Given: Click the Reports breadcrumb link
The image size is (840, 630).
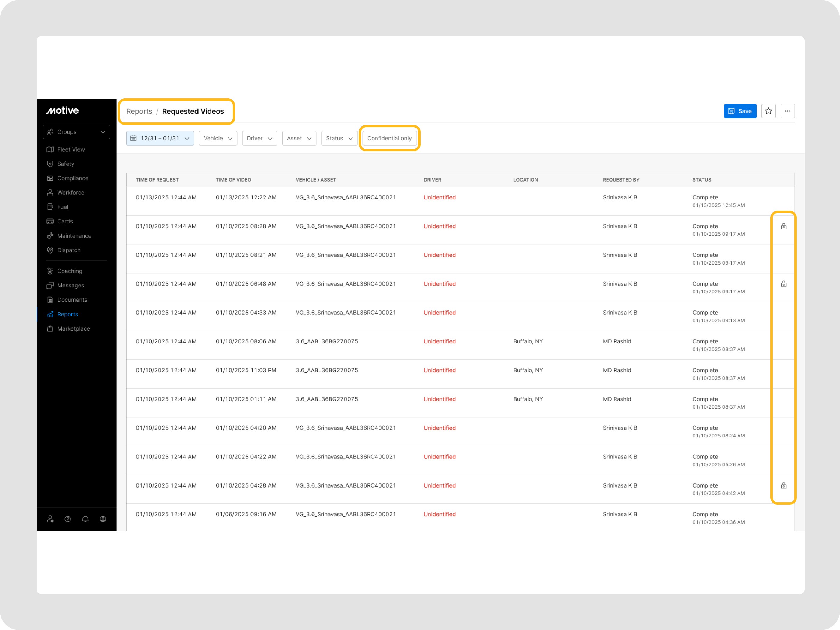Looking at the screenshot, I should click(139, 111).
